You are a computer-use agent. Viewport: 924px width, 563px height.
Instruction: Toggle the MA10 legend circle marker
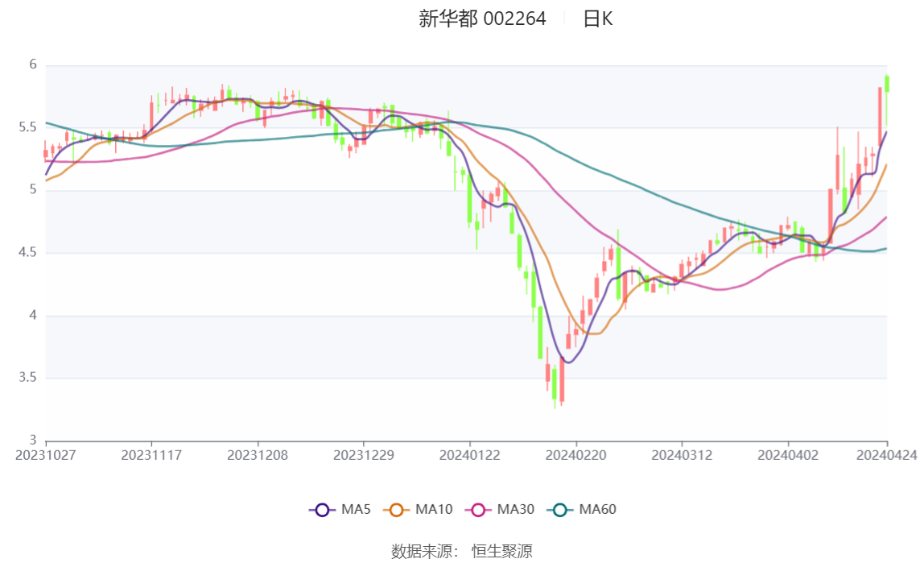coord(397,510)
